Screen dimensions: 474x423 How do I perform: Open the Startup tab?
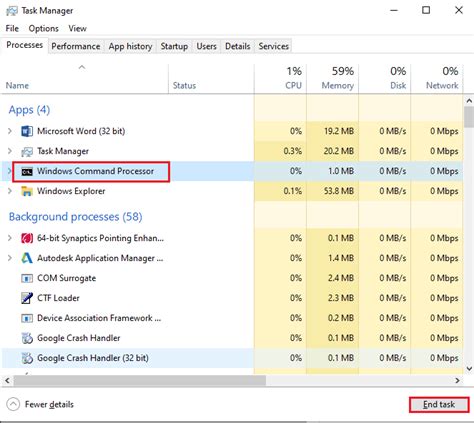pos(174,46)
